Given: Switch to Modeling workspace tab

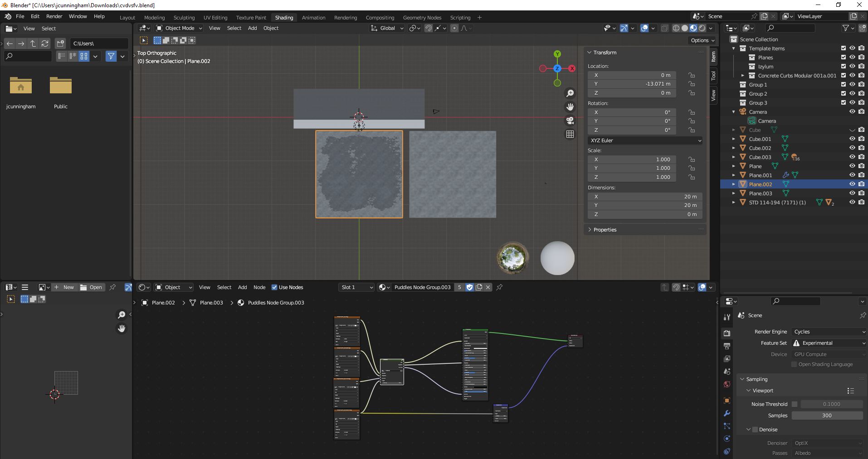Looking at the screenshot, I should click(154, 18).
